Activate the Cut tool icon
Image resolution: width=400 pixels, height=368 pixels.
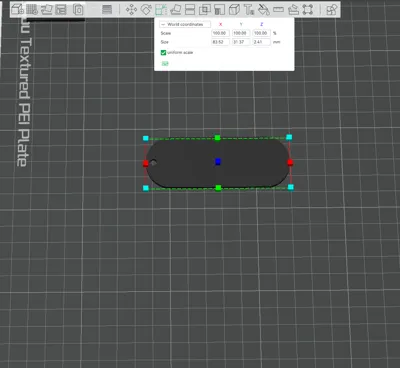(x=190, y=10)
